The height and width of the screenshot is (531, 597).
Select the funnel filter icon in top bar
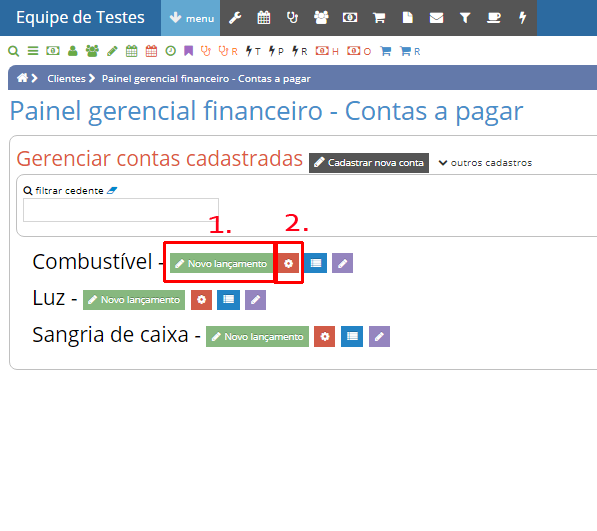(x=465, y=18)
